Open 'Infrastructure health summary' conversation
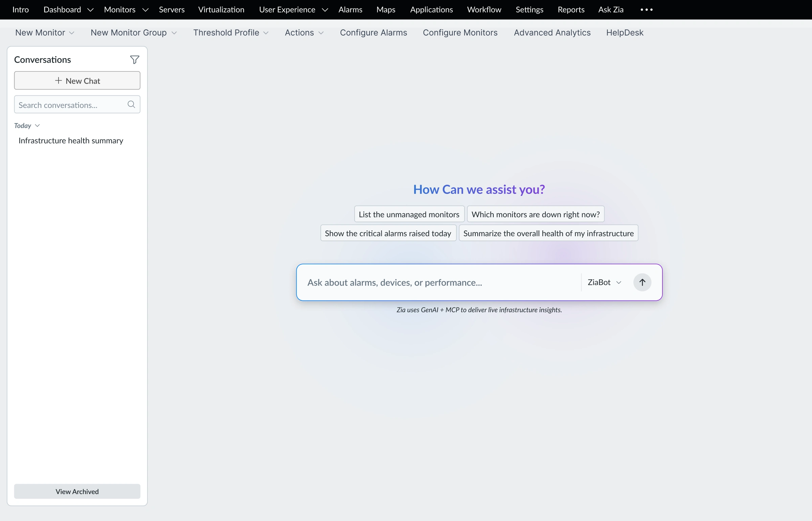 click(71, 140)
